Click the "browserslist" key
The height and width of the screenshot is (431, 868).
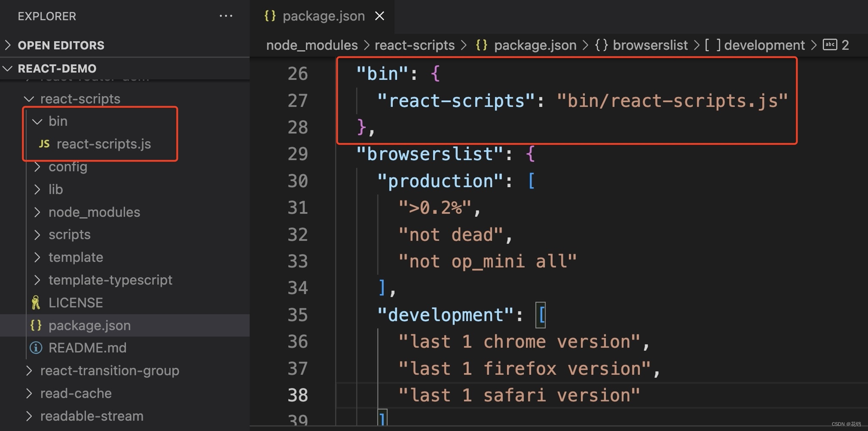(x=430, y=154)
